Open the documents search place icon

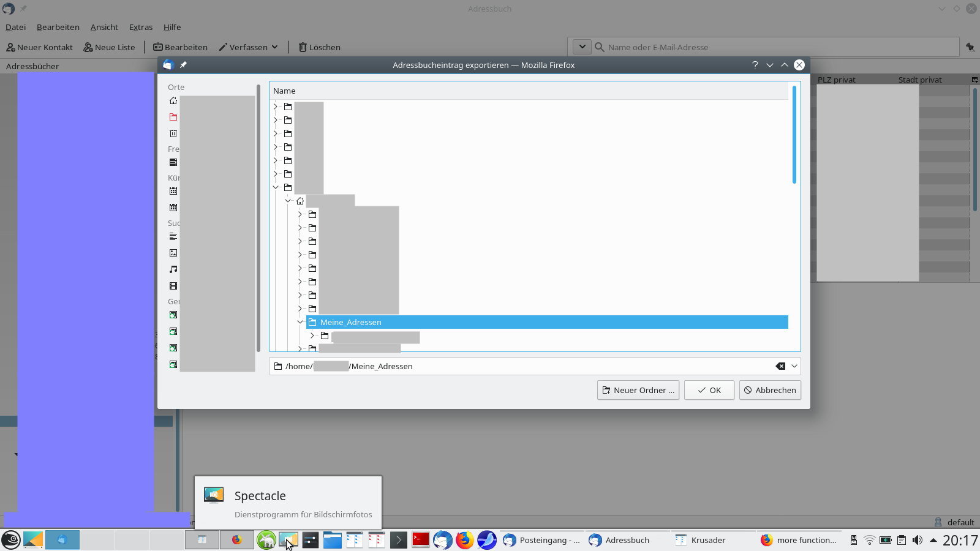[173, 236]
